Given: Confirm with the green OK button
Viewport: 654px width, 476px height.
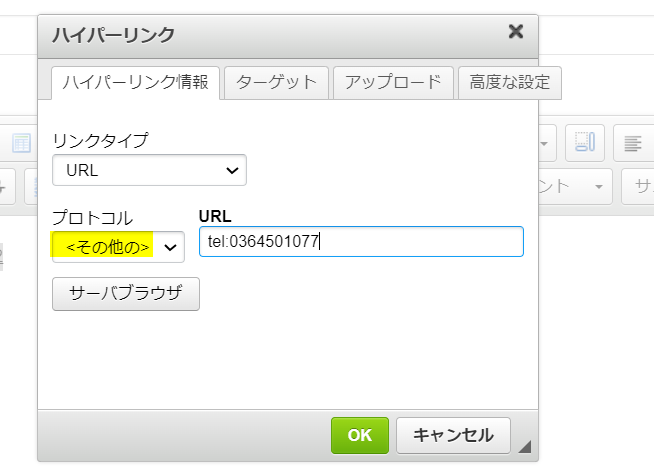Looking at the screenshot, I should [x=359, y=435].
